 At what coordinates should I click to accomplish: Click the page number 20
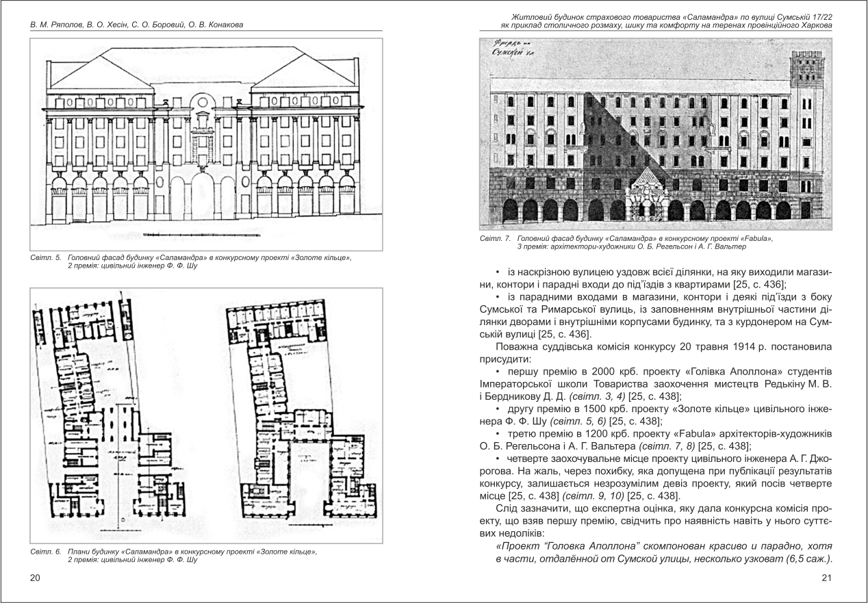click(36, 578)
